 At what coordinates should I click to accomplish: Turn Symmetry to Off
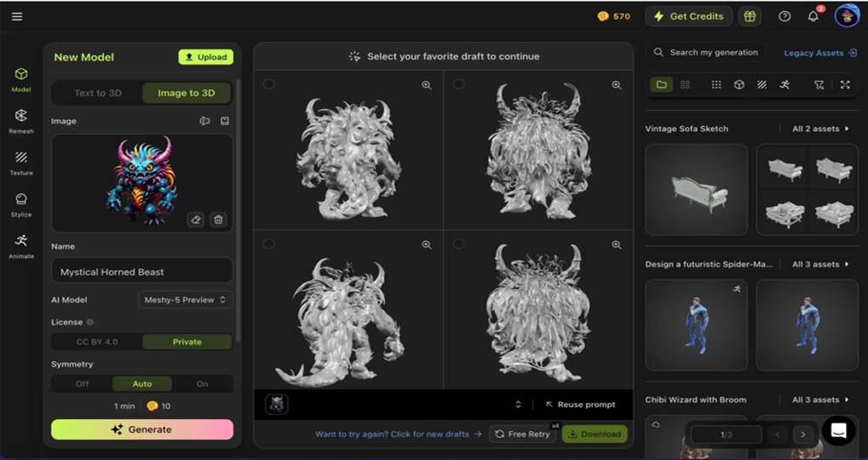[x=82, y=383]
